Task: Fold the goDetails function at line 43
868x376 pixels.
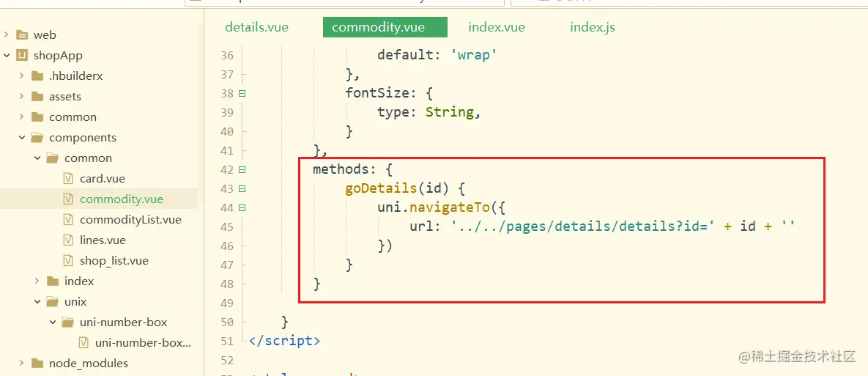Action: click(x=242, y=189)
